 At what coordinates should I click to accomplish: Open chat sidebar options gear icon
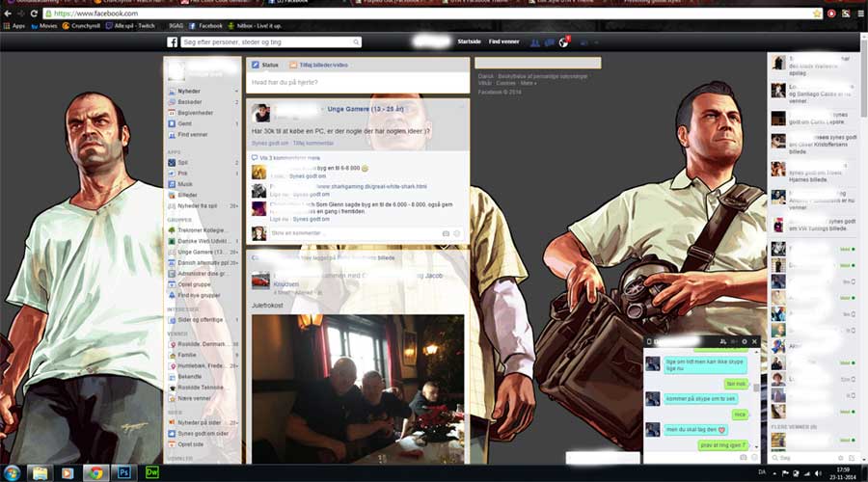coord(840,458)
